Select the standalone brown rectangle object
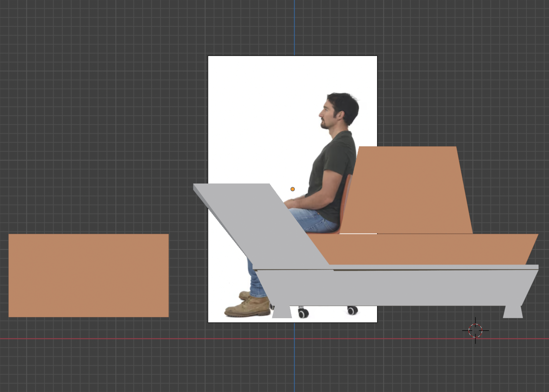The width and height of the screenshot is (549, 392). pos(89,275)
